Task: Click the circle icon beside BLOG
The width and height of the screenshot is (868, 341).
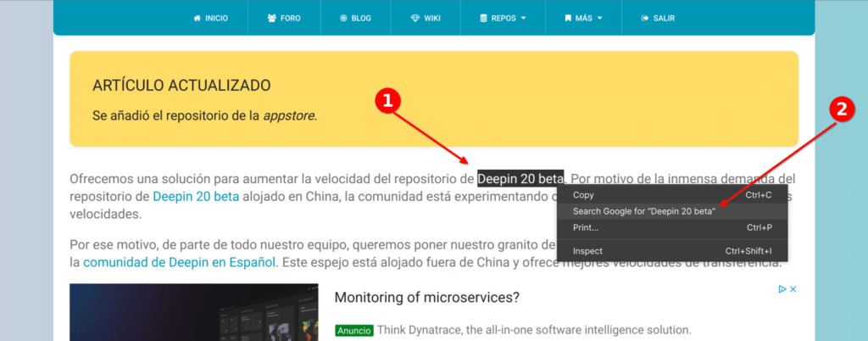Action: click(x=343, y=19)
